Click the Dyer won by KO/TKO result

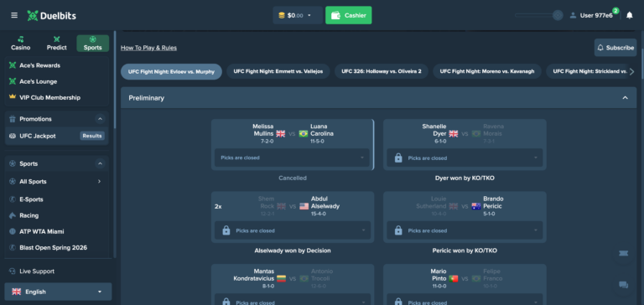[465, 178]
